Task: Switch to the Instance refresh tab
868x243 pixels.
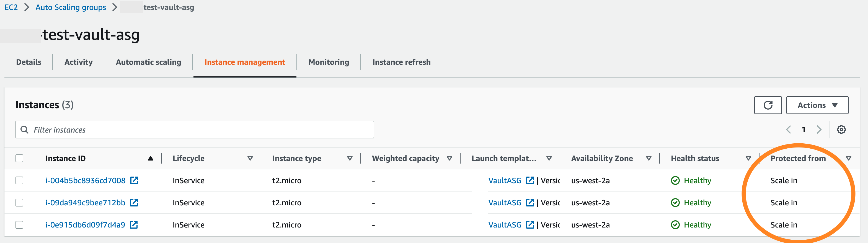Action: coord(401,62)
